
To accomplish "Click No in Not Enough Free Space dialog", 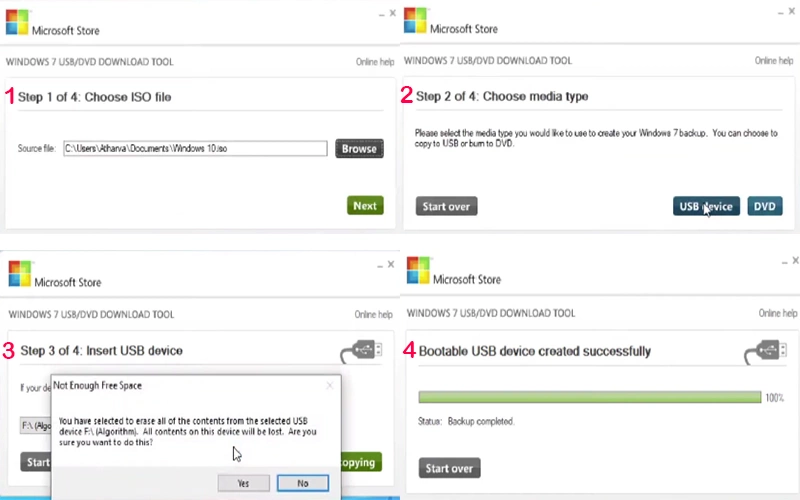I will pos(303,483).
